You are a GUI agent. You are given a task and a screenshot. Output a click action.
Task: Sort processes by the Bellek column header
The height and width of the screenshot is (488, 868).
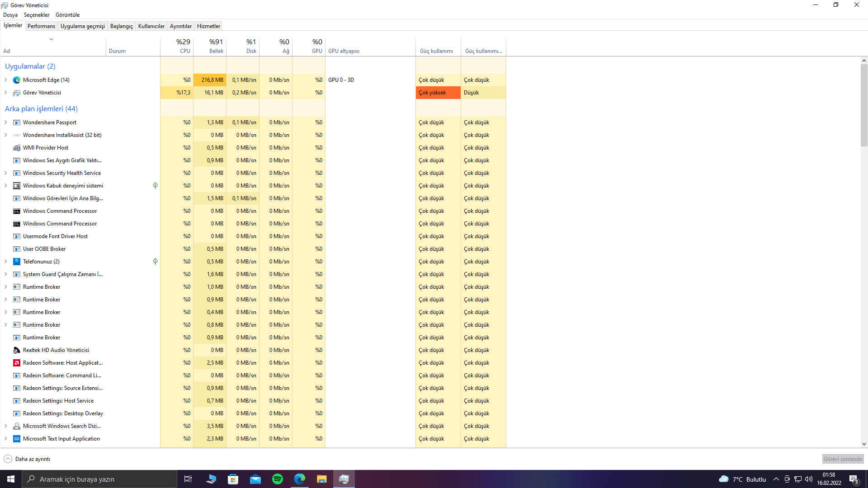click(210, 46)
